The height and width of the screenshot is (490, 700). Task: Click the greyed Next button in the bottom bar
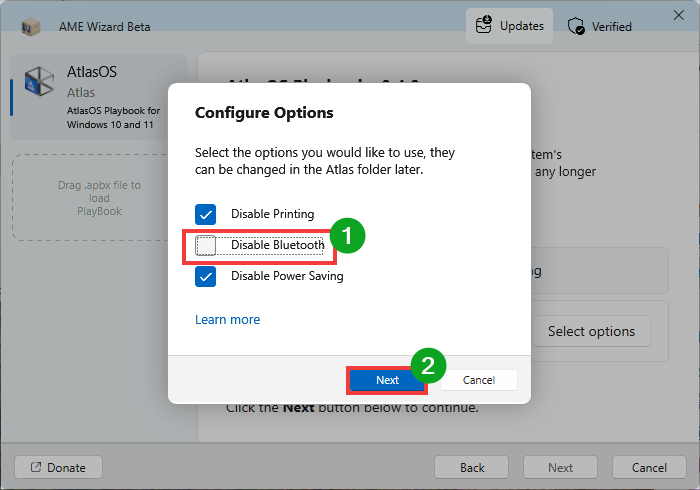(x=560, y=467)
